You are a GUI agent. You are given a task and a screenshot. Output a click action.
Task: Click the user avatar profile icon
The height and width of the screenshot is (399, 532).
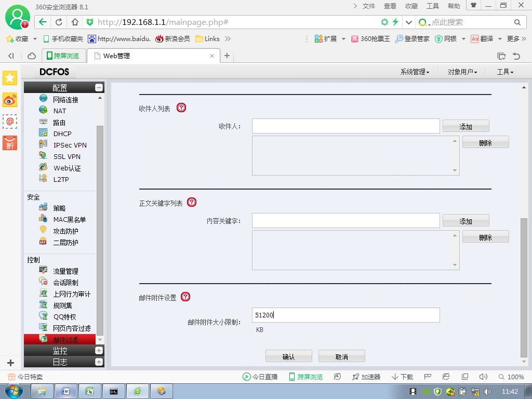(17, 18)
